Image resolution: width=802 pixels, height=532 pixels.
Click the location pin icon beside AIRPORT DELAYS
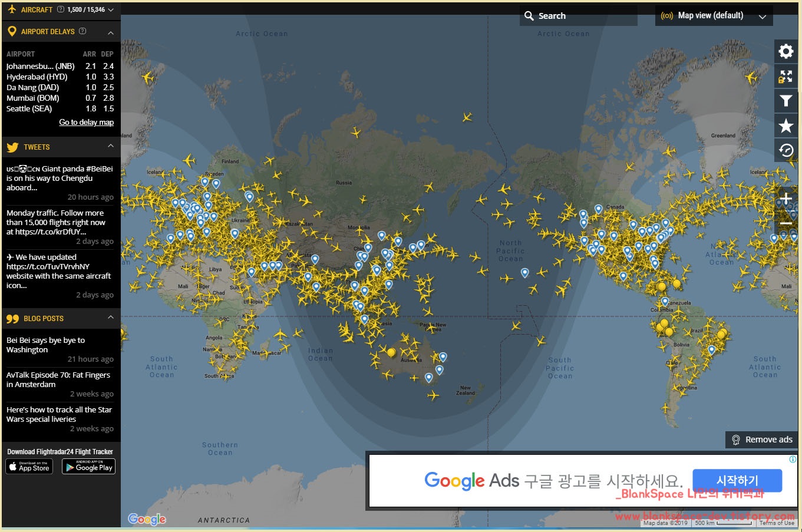point(12,31)
